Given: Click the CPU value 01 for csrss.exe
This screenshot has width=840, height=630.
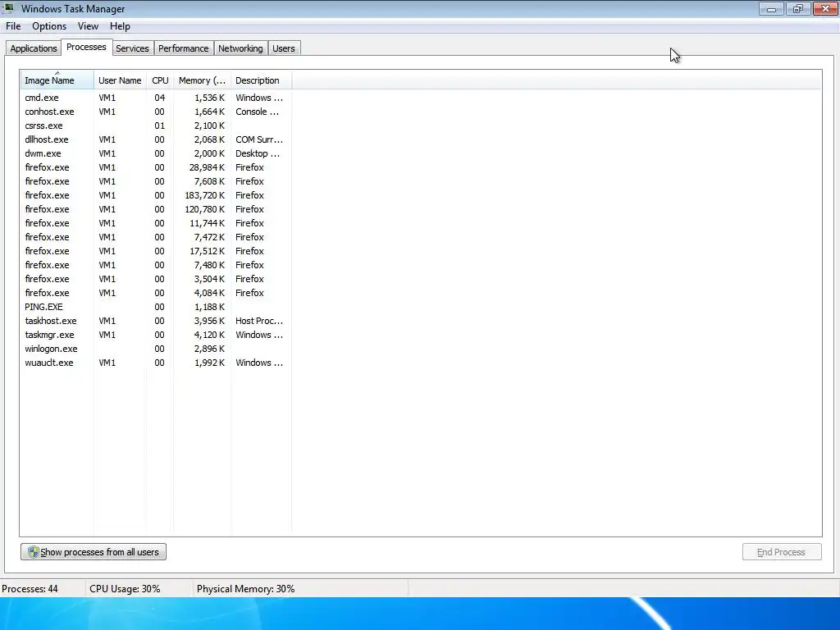Looking at the screenshot, I should 160,126.
